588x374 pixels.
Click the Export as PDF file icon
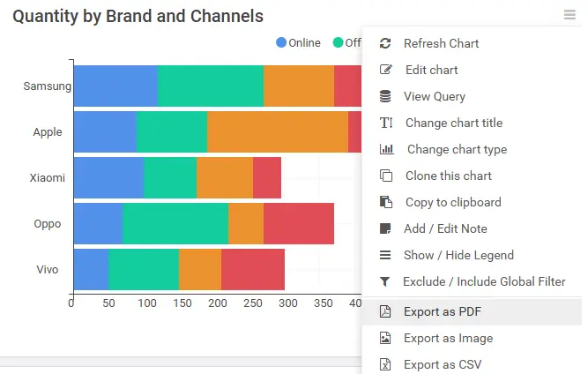tap(385, 311)
